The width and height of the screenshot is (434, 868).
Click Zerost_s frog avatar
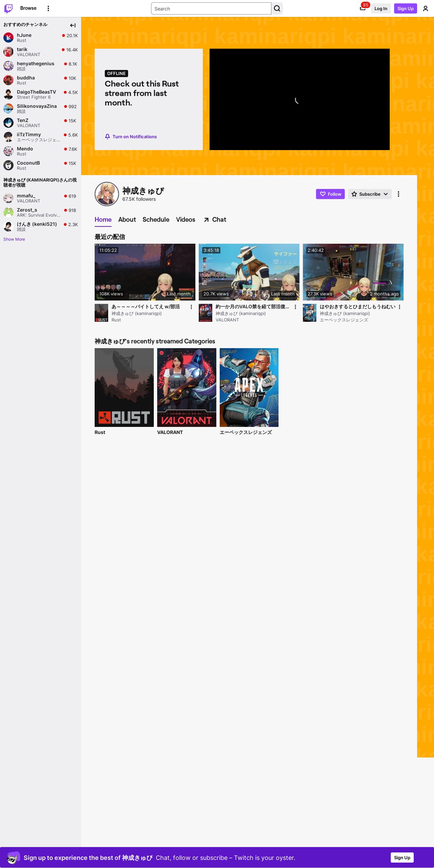(x=8, y=212)
